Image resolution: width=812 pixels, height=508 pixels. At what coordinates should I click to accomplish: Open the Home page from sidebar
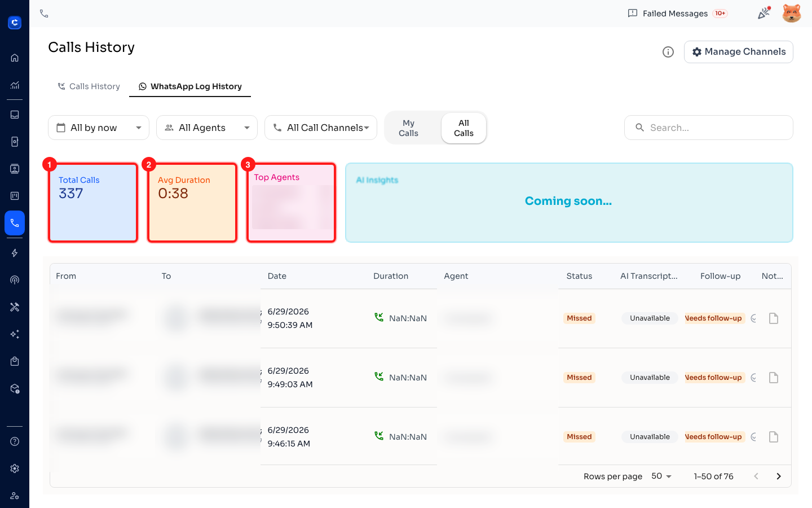15,58
